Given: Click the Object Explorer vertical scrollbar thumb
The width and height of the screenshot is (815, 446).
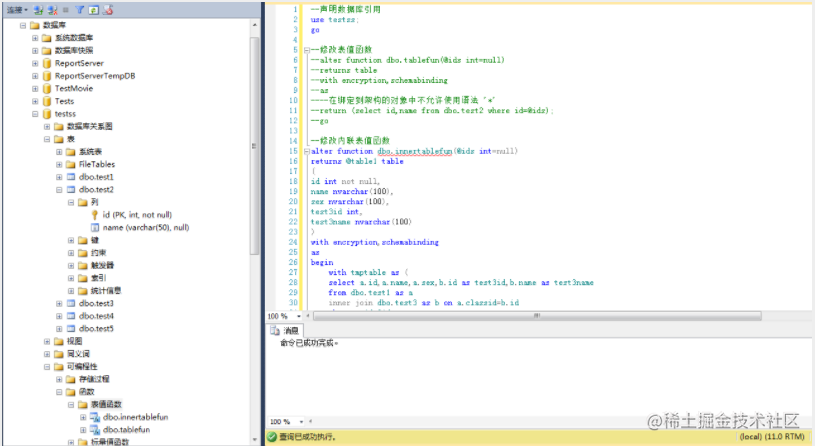Looking at the screenshot, I should (x=254, y=146).
